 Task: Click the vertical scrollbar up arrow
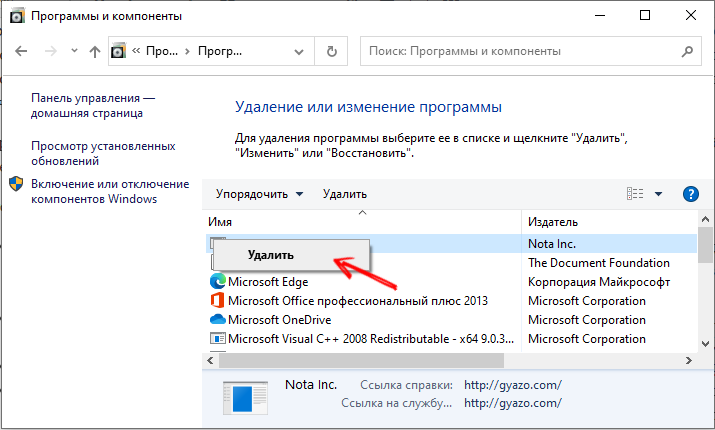pos(705,219)
